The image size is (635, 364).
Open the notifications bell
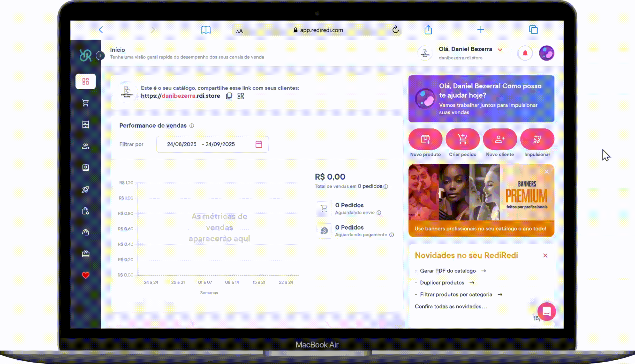pos(525,53)
